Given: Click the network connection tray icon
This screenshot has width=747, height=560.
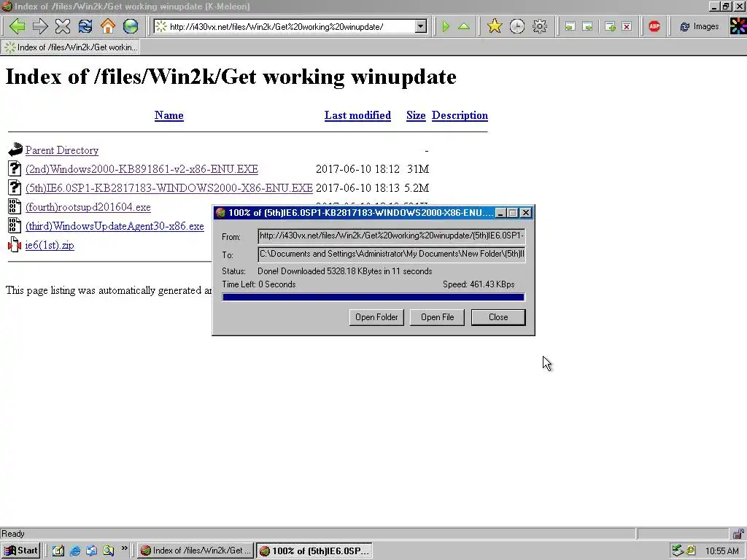Looking at the screenshot, I should (678, 551).
